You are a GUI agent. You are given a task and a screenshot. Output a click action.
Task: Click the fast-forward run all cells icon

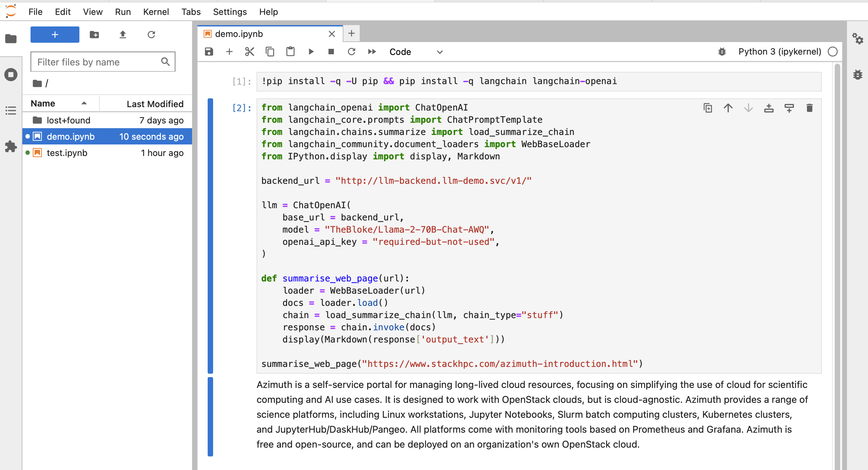(x=371, y=52)
